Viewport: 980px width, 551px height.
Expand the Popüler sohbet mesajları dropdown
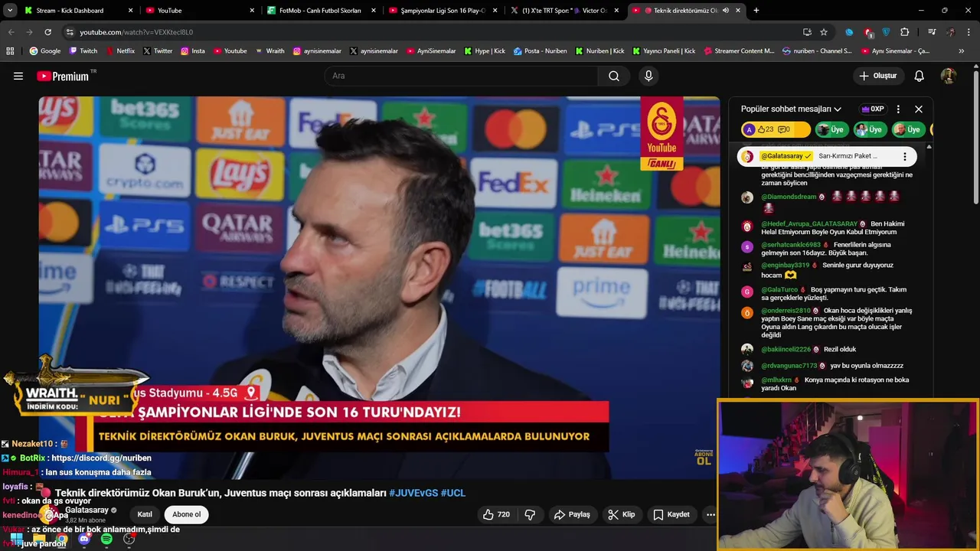click(791, 109)
